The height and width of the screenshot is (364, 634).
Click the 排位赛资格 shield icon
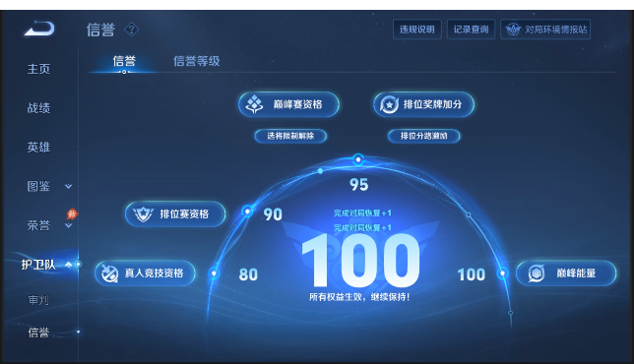pyautogui.click(x=143, y=213)
